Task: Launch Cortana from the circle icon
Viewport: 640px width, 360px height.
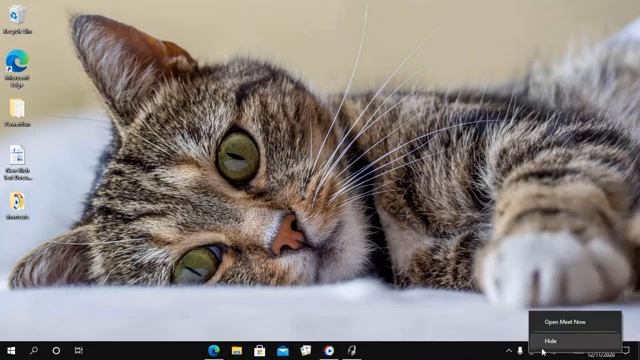Action: [x=56, y=351]
